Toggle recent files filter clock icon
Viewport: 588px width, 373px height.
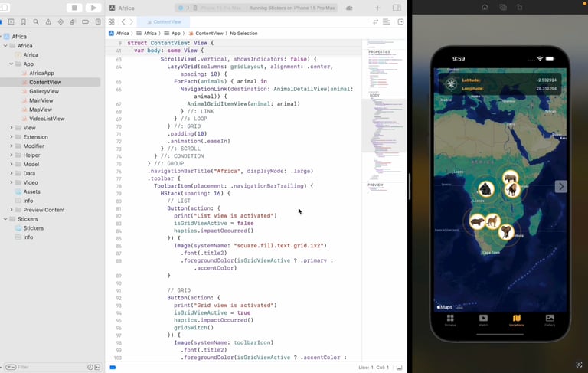90,367
